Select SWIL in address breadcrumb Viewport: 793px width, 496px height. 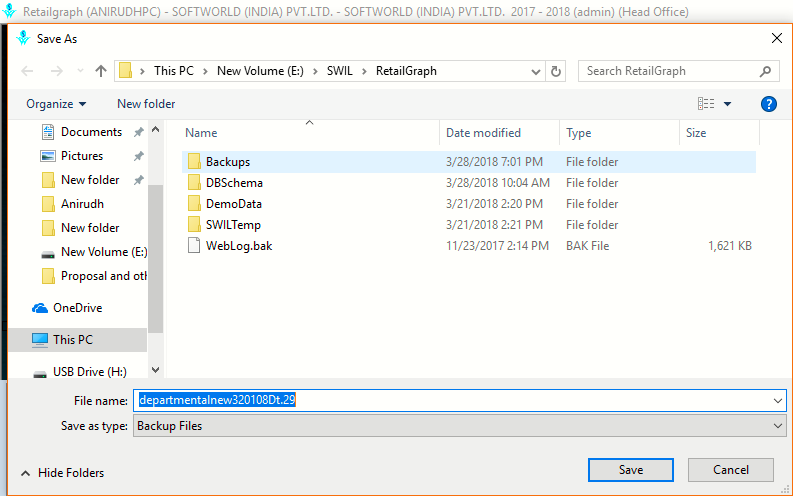coord(340,71)
